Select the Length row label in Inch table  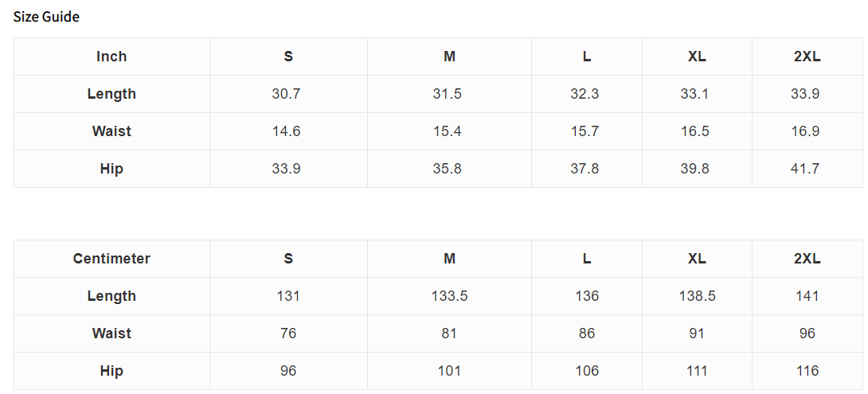(x=111, y=94)
